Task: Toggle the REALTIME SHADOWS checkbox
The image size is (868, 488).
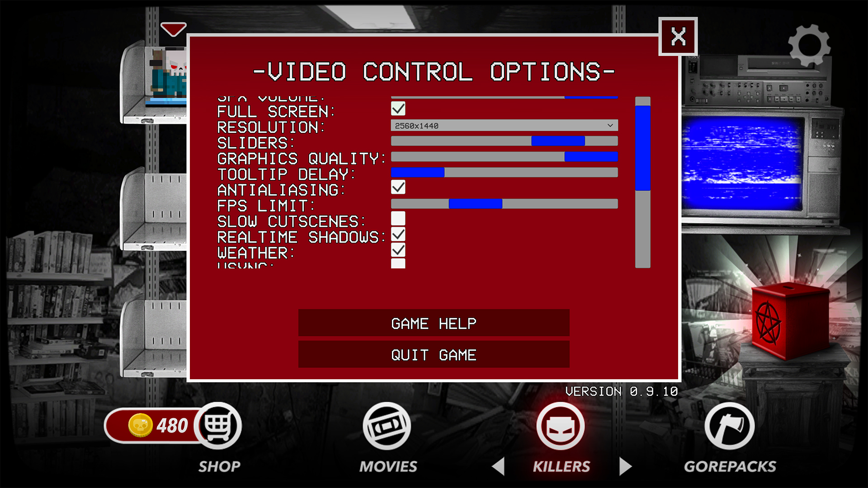Action: (398, 235)
